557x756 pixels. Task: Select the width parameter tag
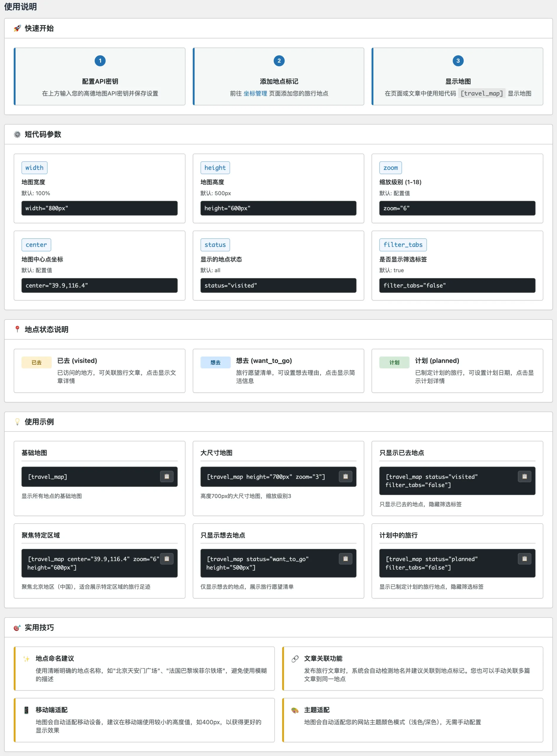click(x=34, y=168)
